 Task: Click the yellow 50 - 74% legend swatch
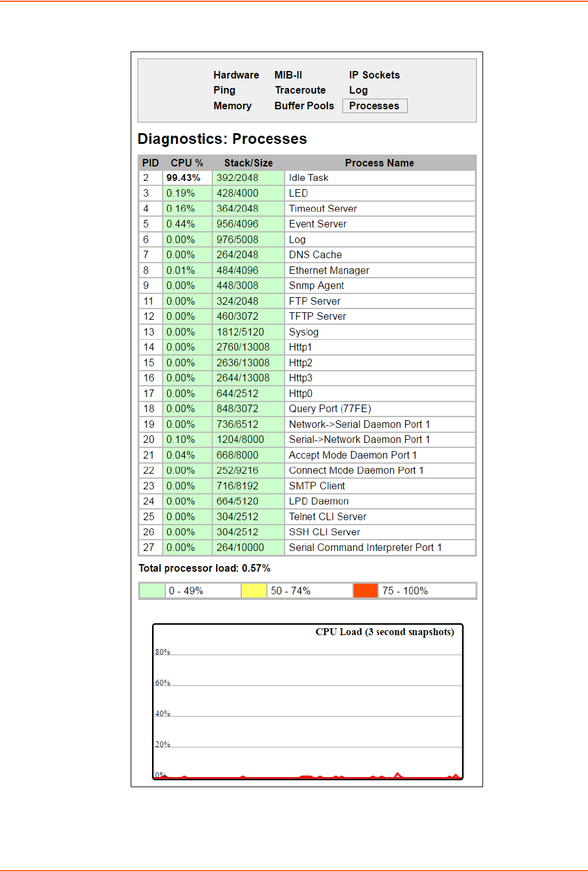(x=254, y=591)
